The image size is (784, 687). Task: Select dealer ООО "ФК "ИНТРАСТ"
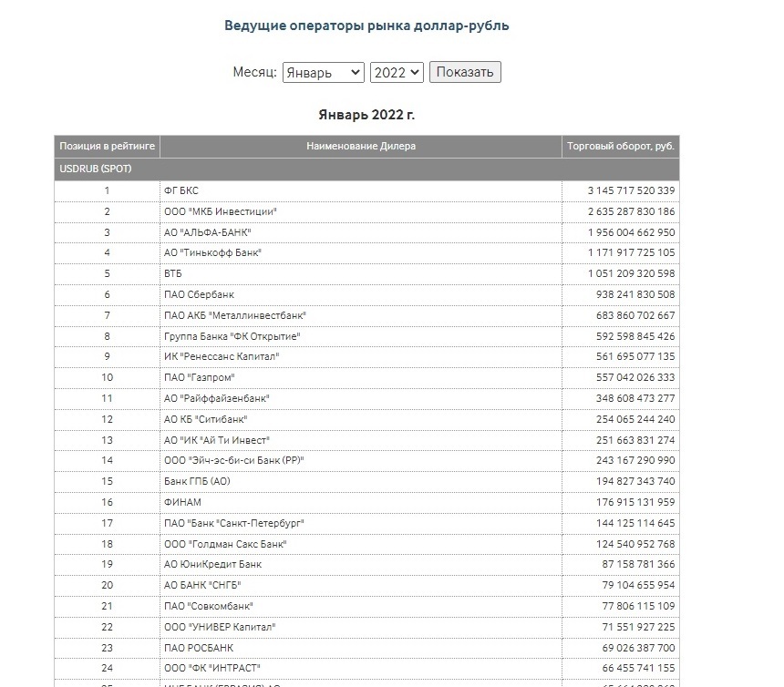[x=212, y=669]
